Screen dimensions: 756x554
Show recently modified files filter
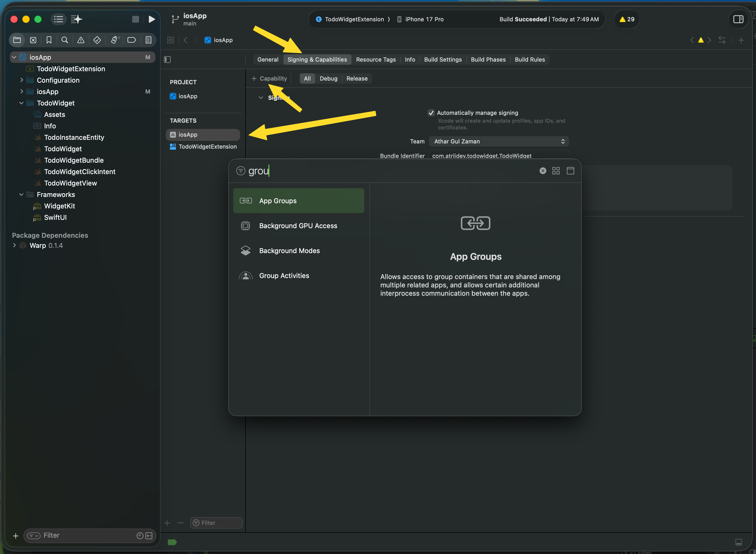140,536
